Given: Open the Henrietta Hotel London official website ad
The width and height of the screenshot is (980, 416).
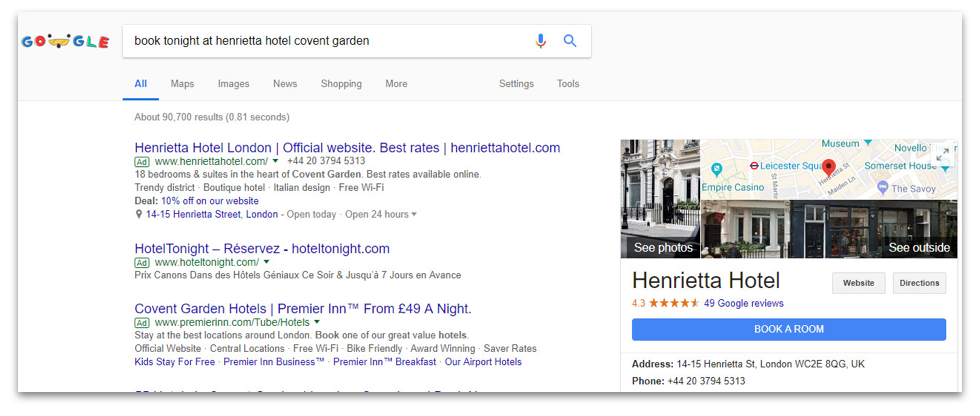Looking at the screenshot, I should [347, 148].
